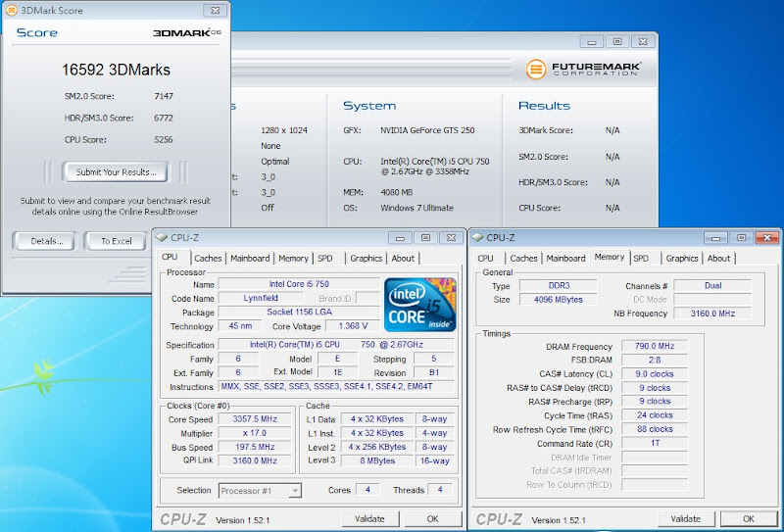Click the memory Type value DDR3
784x532 pixels.
[559, 285]
